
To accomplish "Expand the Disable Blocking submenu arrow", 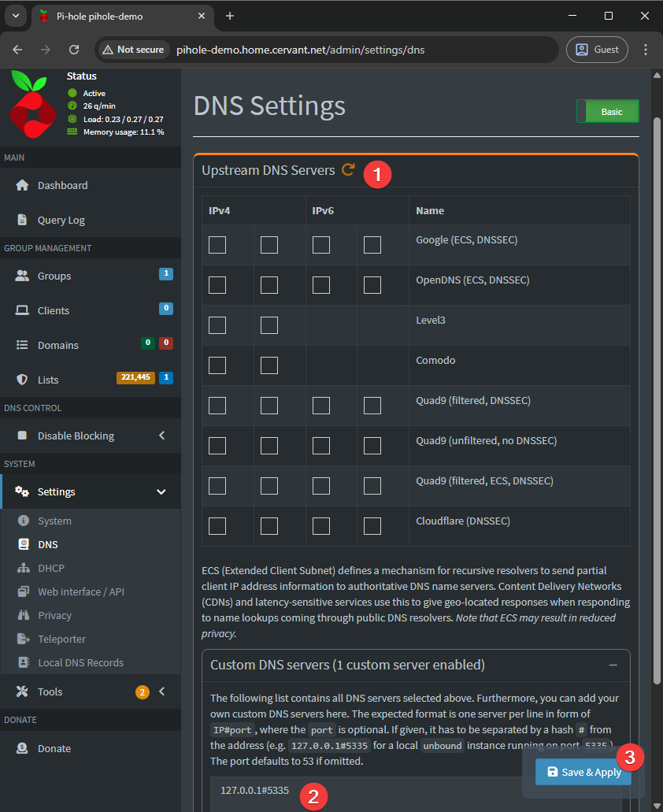I will (161, 436).
